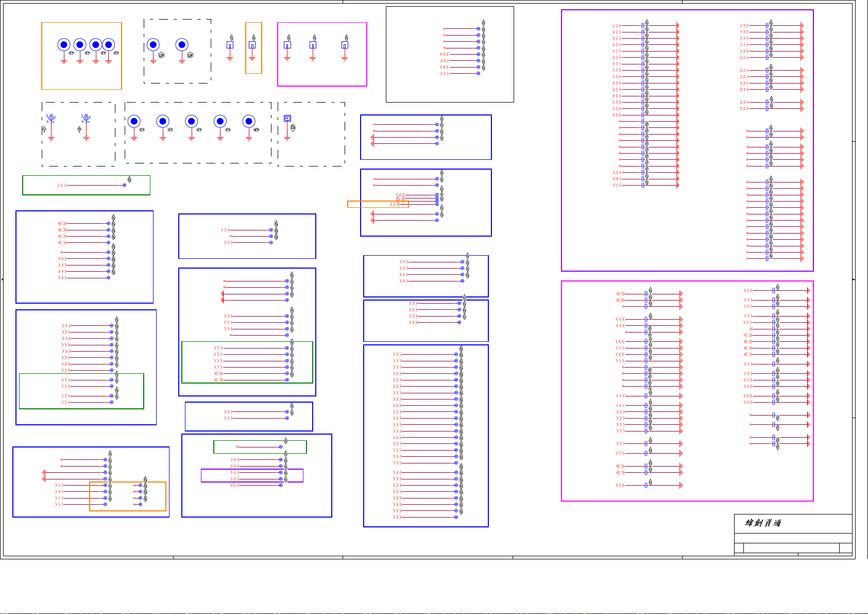
Task: Select the square pad inside the narrow orange box
Action: [252, 45]
